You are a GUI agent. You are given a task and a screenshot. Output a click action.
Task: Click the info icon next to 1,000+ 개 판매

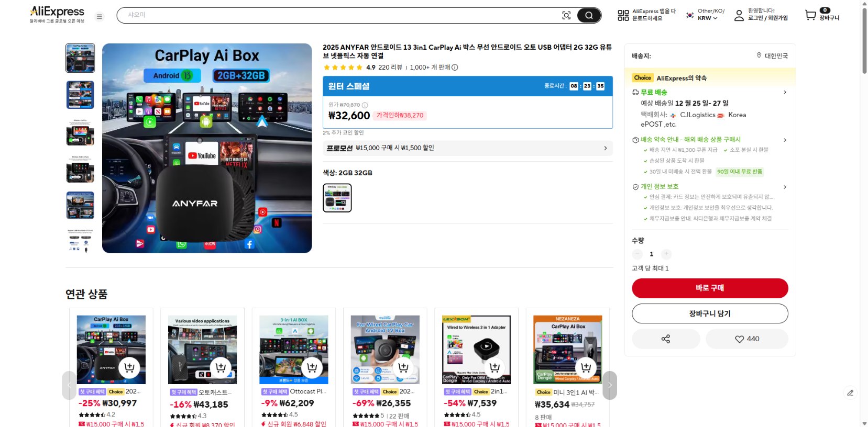pyautogui.click(x=455, y=68)
